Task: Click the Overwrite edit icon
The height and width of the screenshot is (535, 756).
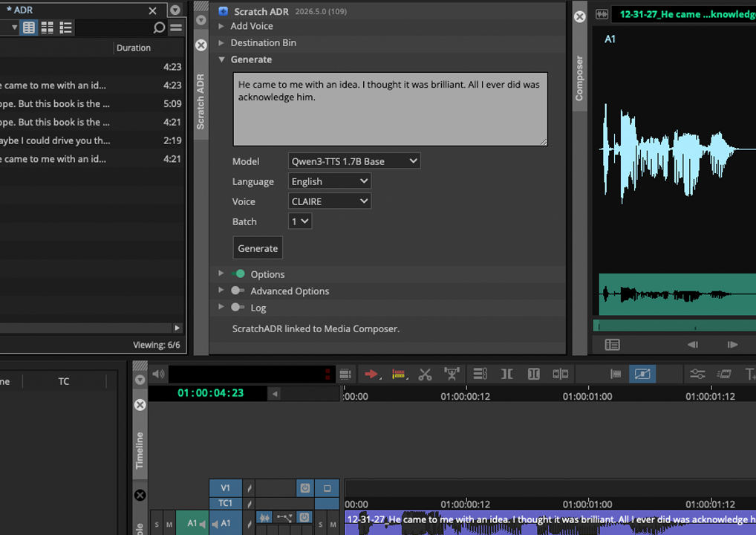Action: (x=399, y=374)
